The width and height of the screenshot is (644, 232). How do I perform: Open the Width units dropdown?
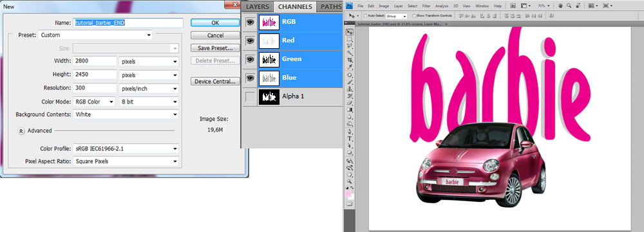(x=149, y=62)
